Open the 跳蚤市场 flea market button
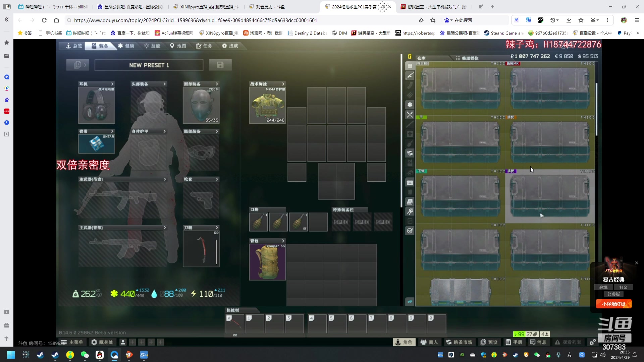The height and width of the screenshot is (362, 644). point(459,342)
